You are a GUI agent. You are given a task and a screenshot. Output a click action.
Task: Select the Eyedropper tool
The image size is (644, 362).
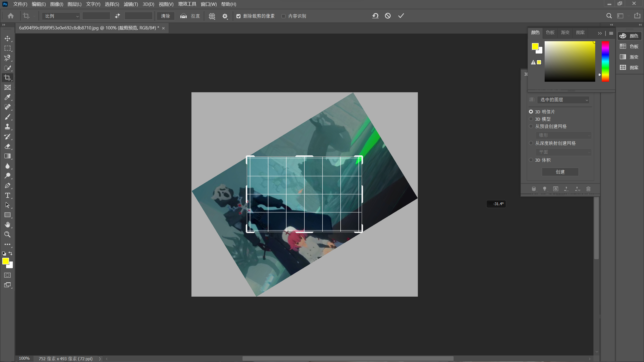[7, 97]
